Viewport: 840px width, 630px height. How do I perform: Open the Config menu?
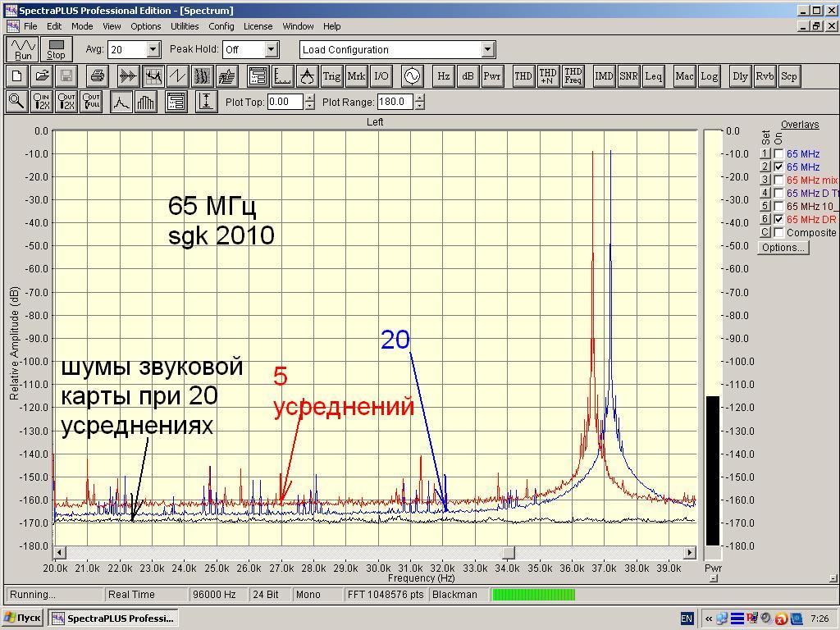coord(221,26)
